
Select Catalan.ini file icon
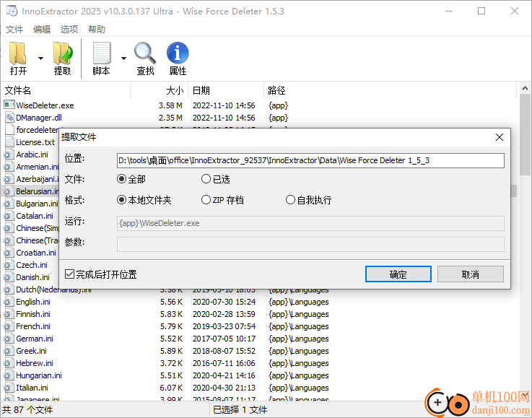coord(9,216)
